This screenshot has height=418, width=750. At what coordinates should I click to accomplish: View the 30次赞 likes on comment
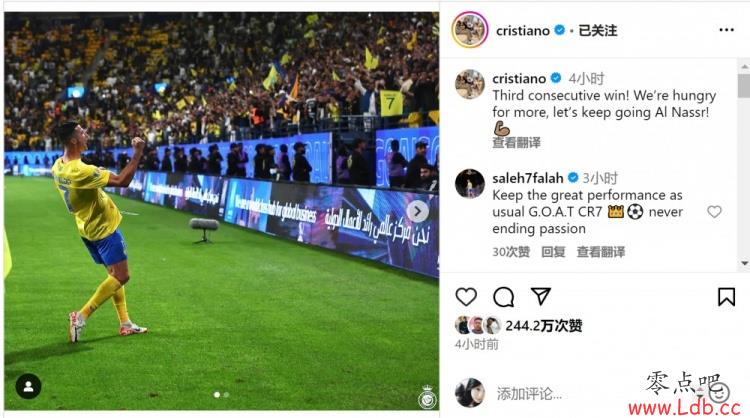511,252
